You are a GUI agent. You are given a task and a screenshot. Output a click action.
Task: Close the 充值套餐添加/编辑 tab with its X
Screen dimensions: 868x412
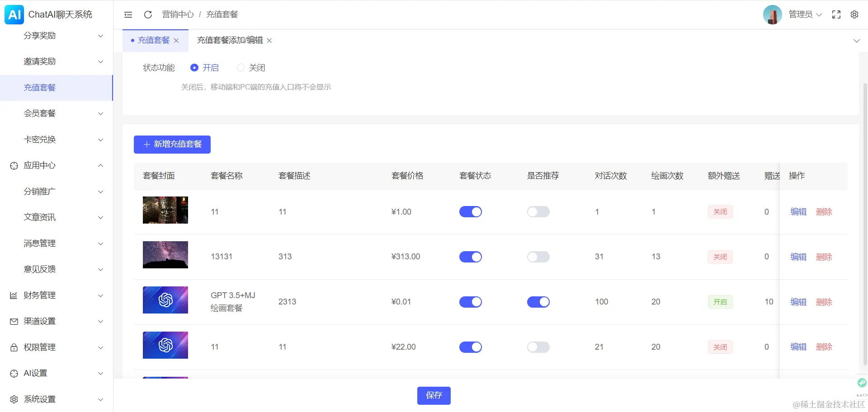pos(269,41)
